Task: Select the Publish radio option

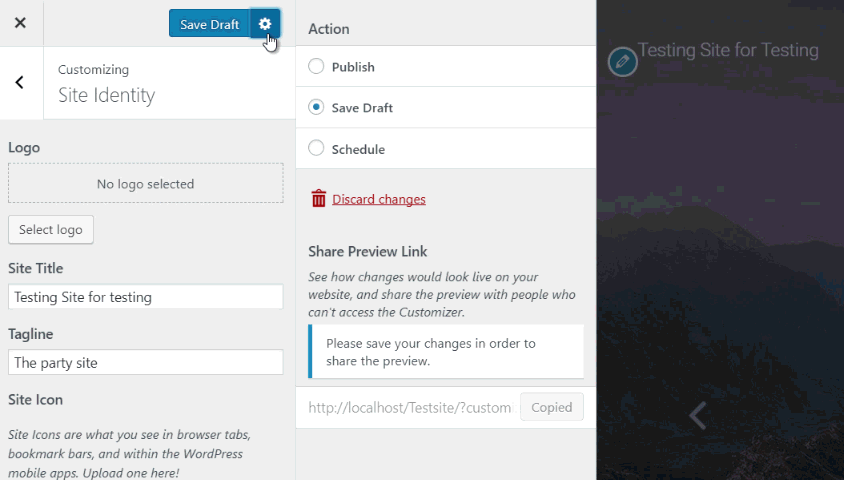Action: coord(316,66)
